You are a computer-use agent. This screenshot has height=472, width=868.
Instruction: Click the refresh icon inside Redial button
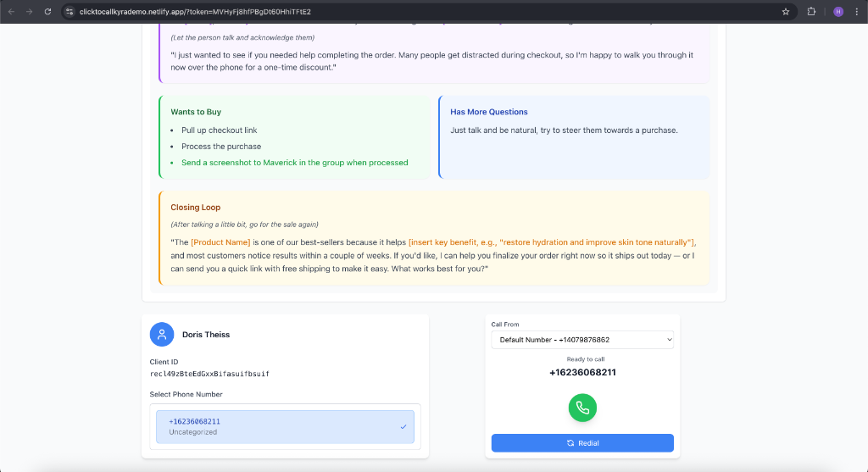tap(570, 443)
